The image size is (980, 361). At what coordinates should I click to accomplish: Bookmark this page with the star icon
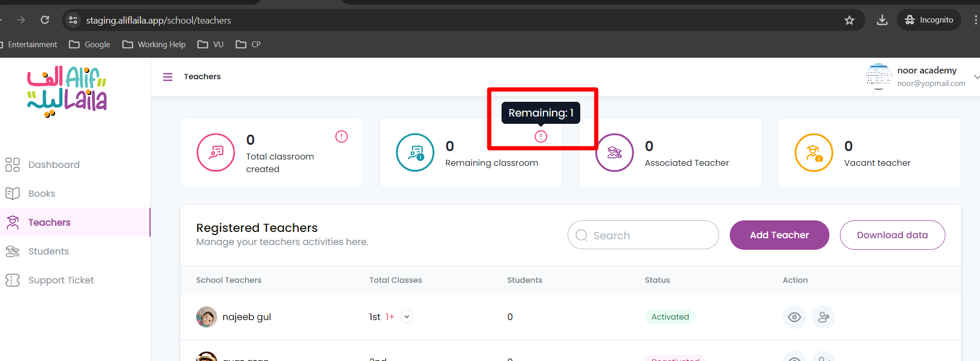pyautogui.click(x=849, y=20)
